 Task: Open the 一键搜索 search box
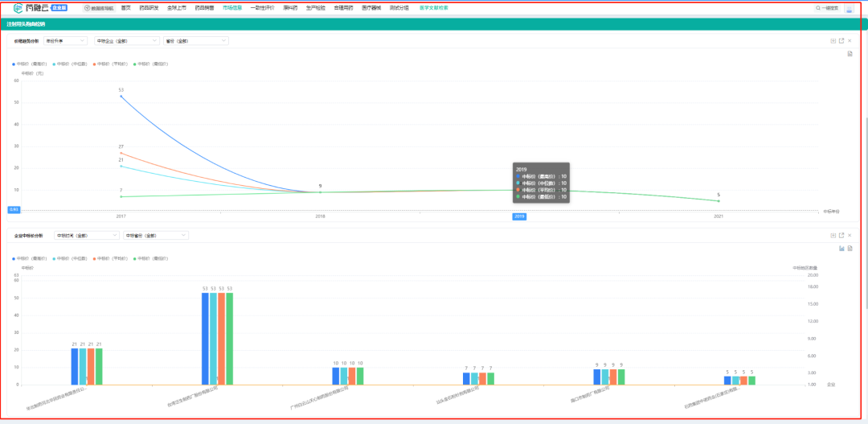827,8
